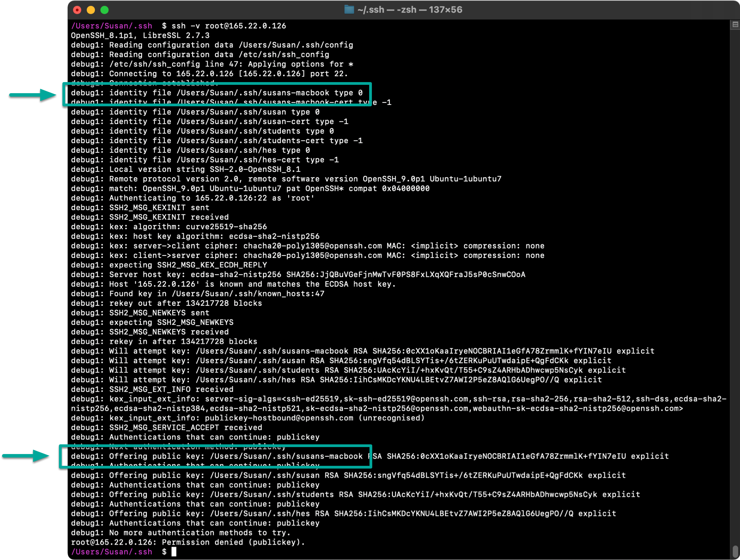This screenshot has height=560, width=740.
Task: Click the folder proxy icon in title bar
Action: 349,9
